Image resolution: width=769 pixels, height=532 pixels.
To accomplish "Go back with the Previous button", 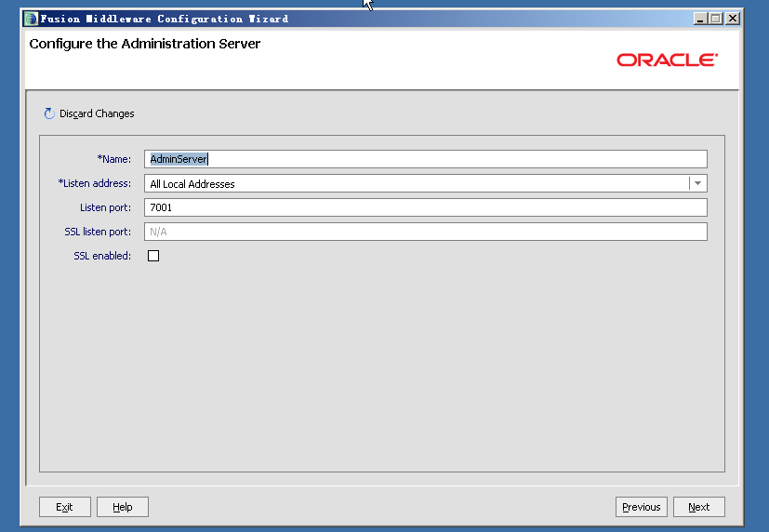I will [641, 507].
